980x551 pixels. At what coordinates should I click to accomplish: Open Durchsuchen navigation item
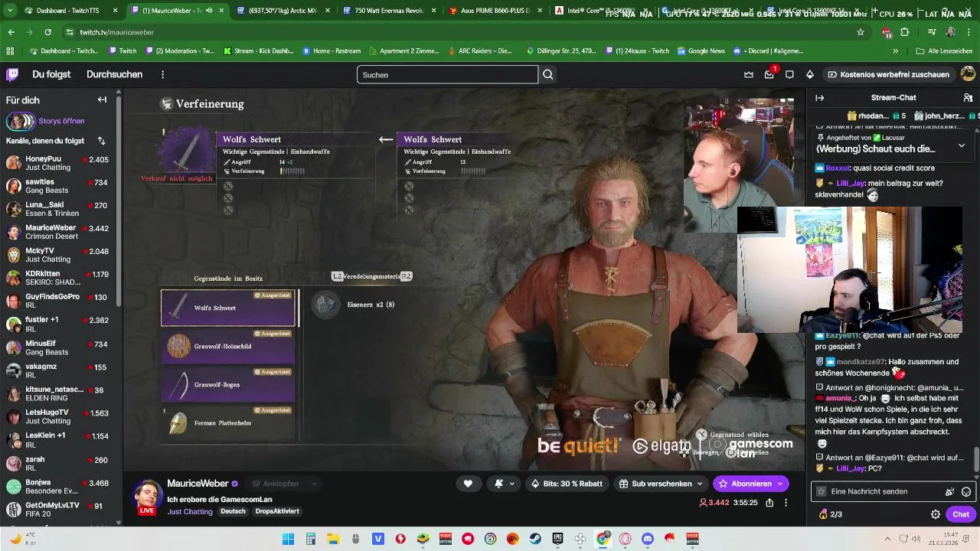coord(115,74)
